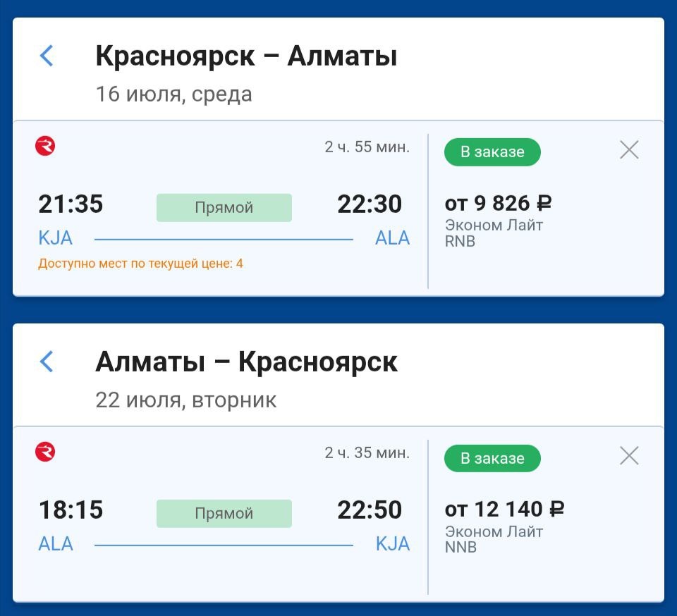Select the 'Прямой' label on return flight

pyautogui.click(x=224, y=513)
